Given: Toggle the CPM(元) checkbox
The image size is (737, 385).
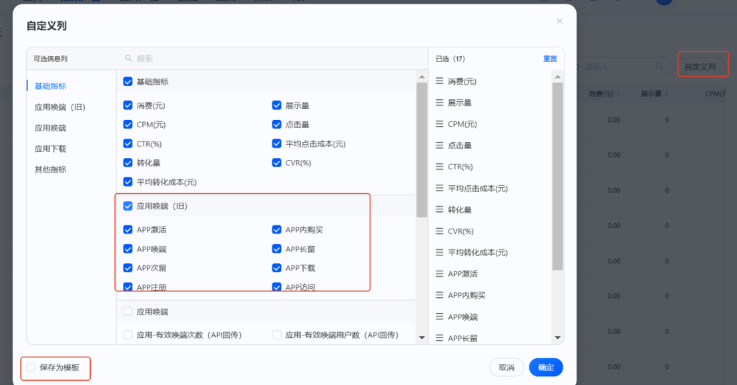Looking at the screenshot, I should coord(128,124).
